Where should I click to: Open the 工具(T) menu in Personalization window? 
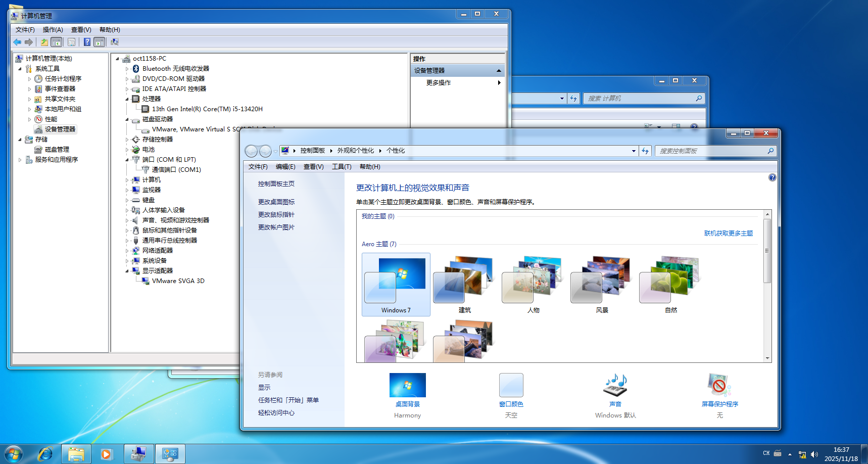pyautogui.click(x=341, y=167)
